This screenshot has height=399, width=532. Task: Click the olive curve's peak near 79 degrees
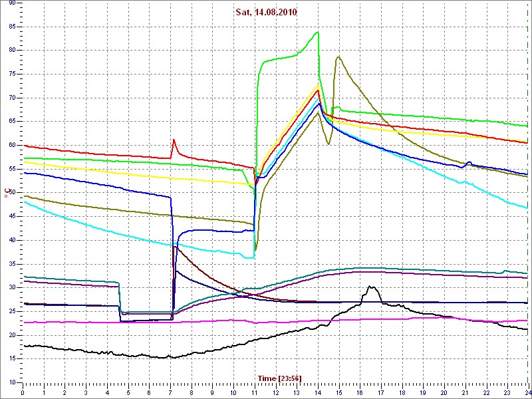(x=338, y=57)
